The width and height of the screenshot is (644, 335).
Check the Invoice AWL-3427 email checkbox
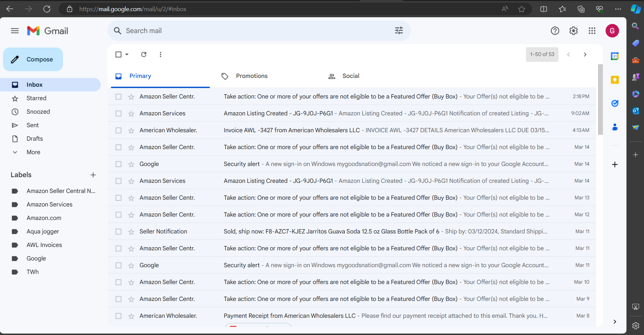(x=118, y=130)
